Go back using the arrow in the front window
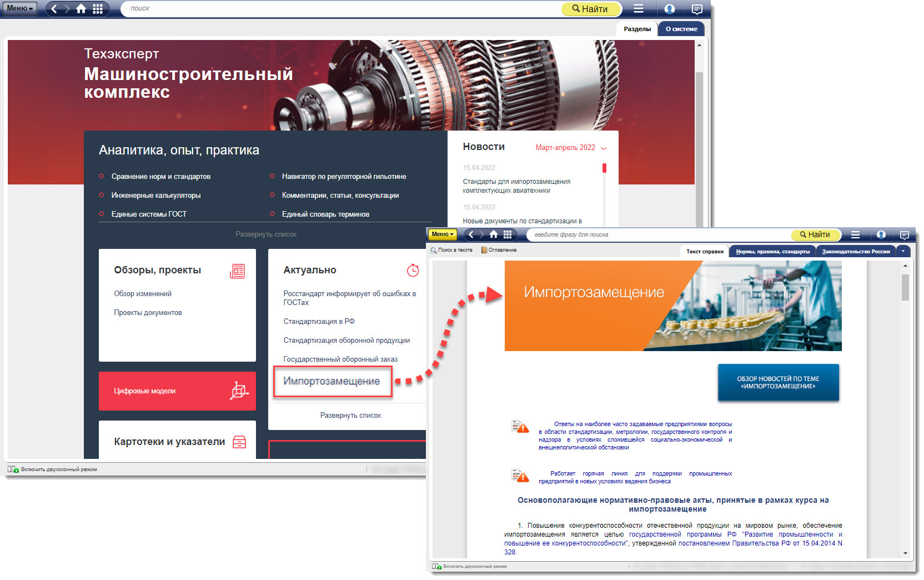 coord(471,234)
